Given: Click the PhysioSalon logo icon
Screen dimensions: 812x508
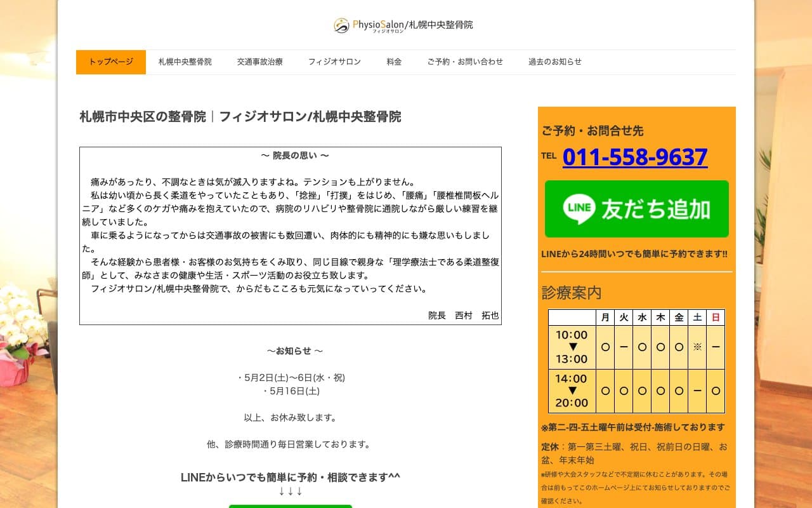Looking at the screenshot, I should [x=339, y=25].
